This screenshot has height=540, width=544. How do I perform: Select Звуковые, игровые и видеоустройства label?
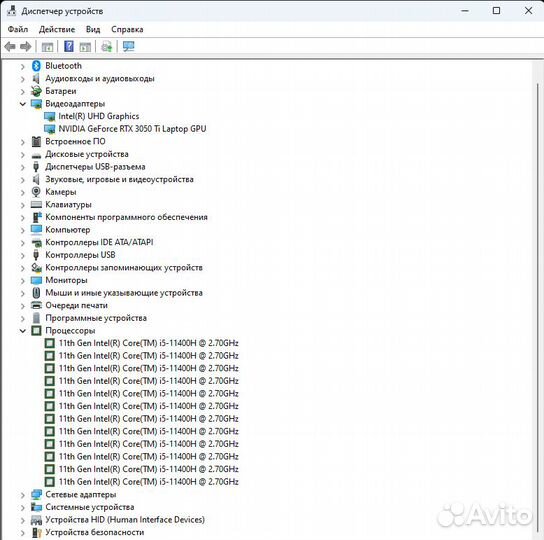[x=119, y=179]
